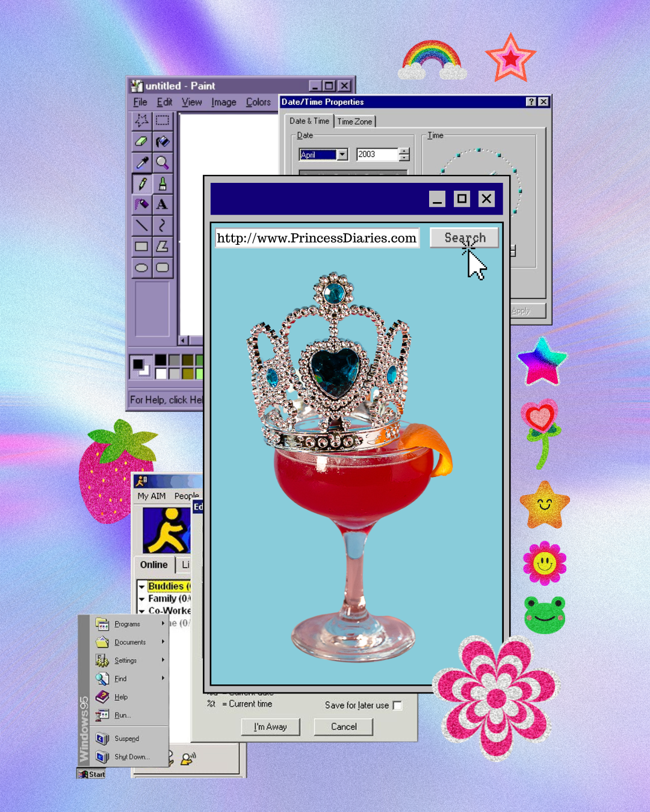Click the foreground/background color indicator in Paint
This screenshot has width=650, height=812.
[141, 366]
